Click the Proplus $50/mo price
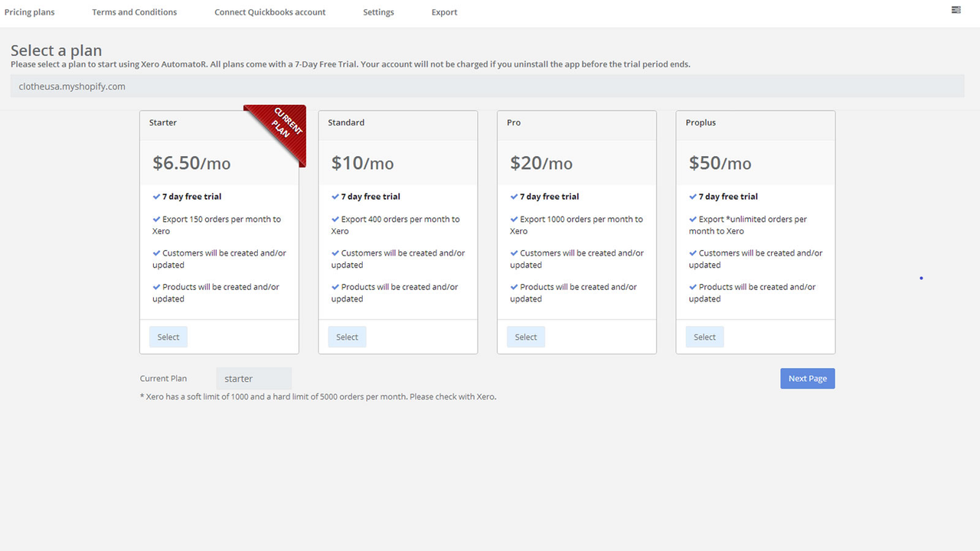The image size is (980, 551). (720, 163)
